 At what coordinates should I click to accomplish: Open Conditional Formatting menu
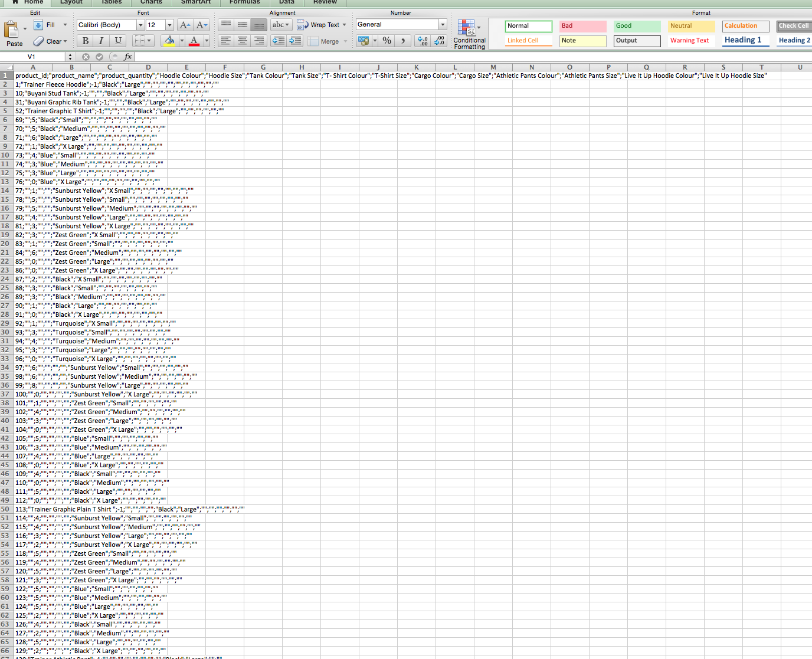coord(469,35)
